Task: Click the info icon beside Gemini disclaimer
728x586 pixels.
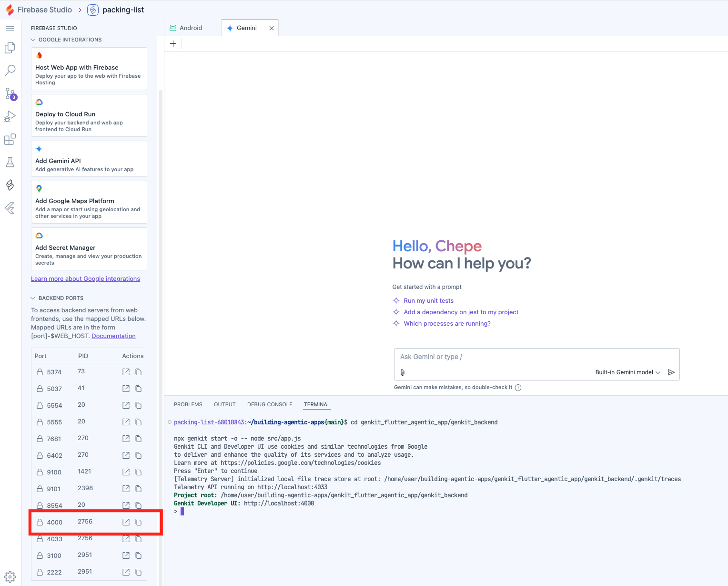Action: coord(518,388)
